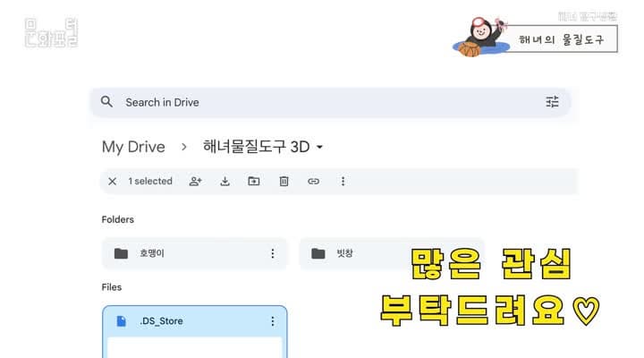Image resolution: width=644 pixels, height=358 pixels.
Task: Move selected item to folder
Action: (254, 181)
